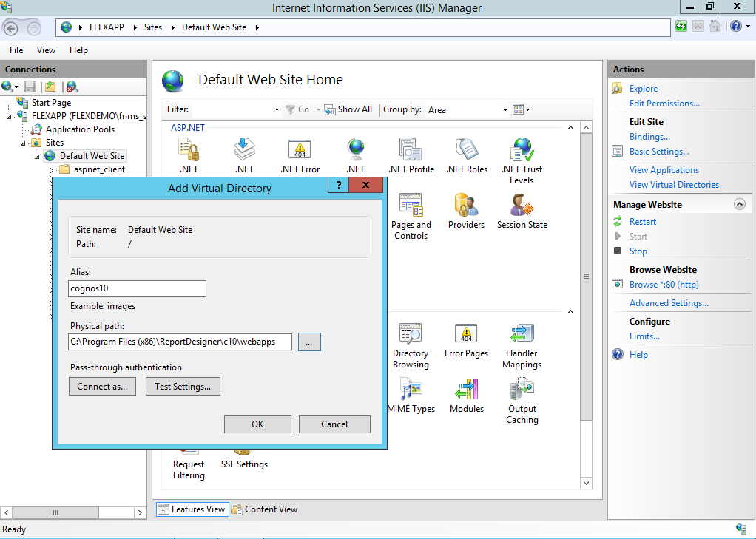
Task: Click the status bar network icon
Action: pyautogui.click(x=741, y=529)
